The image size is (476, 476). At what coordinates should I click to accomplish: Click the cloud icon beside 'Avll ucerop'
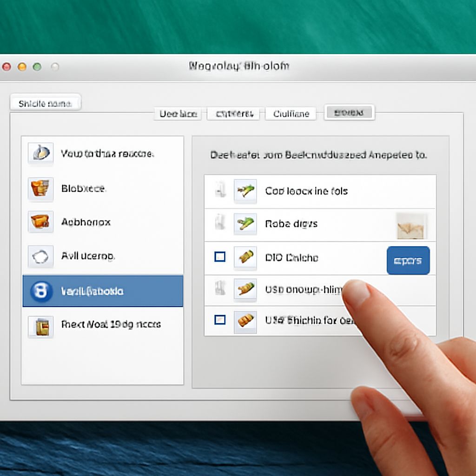(x=40, y=257)
